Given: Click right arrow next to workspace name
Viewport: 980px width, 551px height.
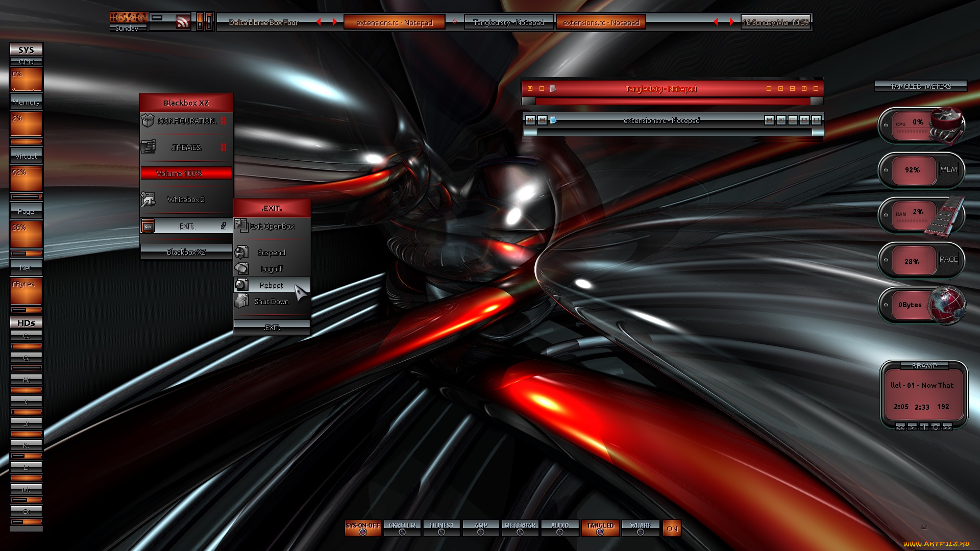Looking at the screenshot, I should point(335,22).
